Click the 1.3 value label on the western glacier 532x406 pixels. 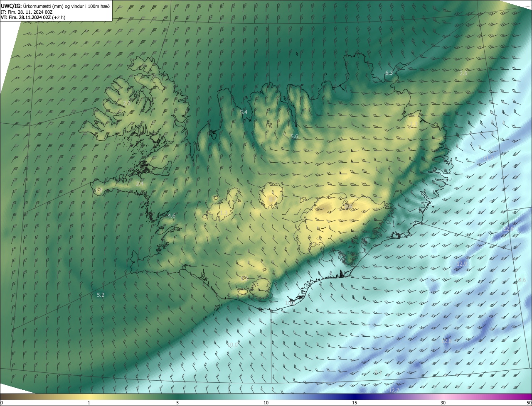tap(224, 213)
